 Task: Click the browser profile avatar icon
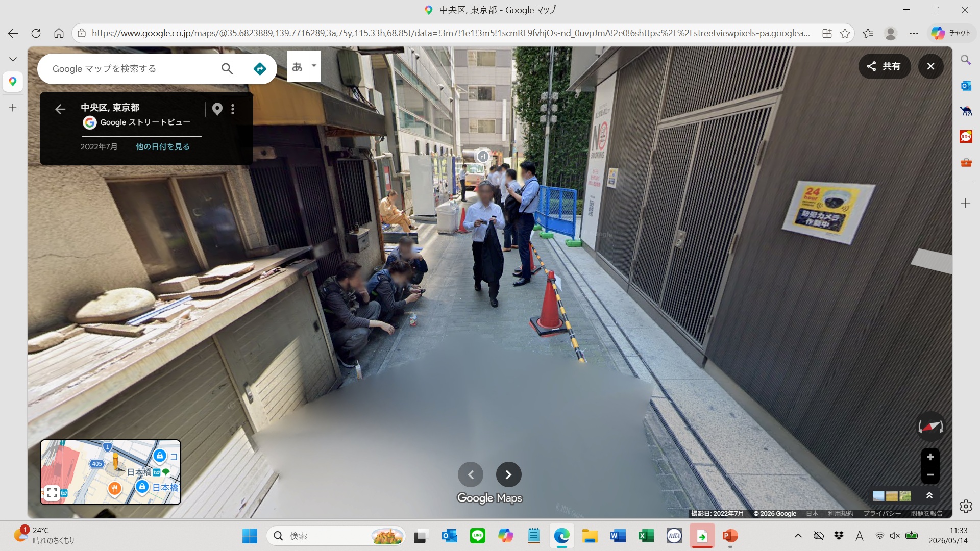(891, 33)
